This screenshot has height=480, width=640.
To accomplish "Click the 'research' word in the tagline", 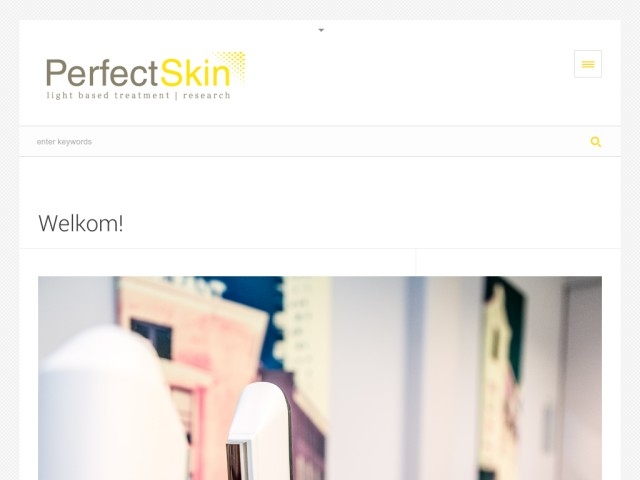I will pyautogui.click(x=207, y=96).
